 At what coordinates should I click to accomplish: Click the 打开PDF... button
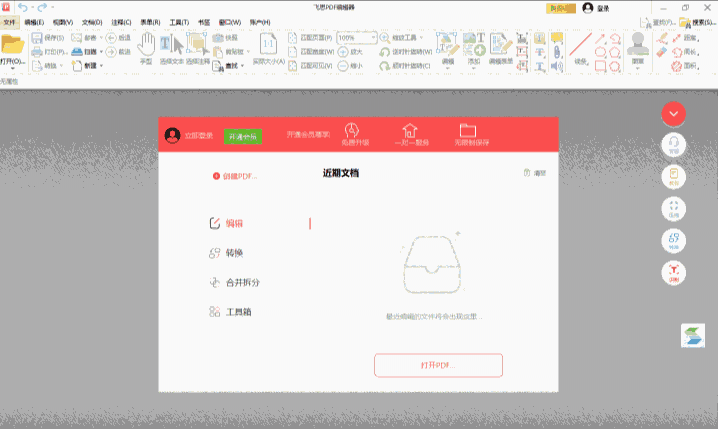point(438,365)
